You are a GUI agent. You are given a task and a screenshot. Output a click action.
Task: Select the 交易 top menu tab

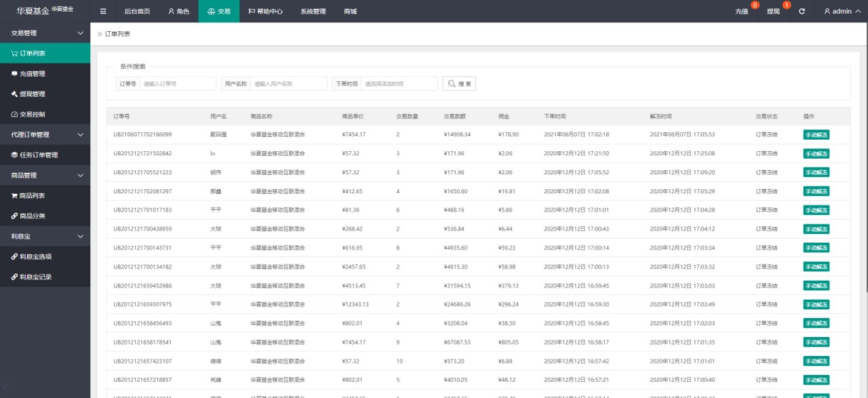pyautogui.click(x=219, y=12)
